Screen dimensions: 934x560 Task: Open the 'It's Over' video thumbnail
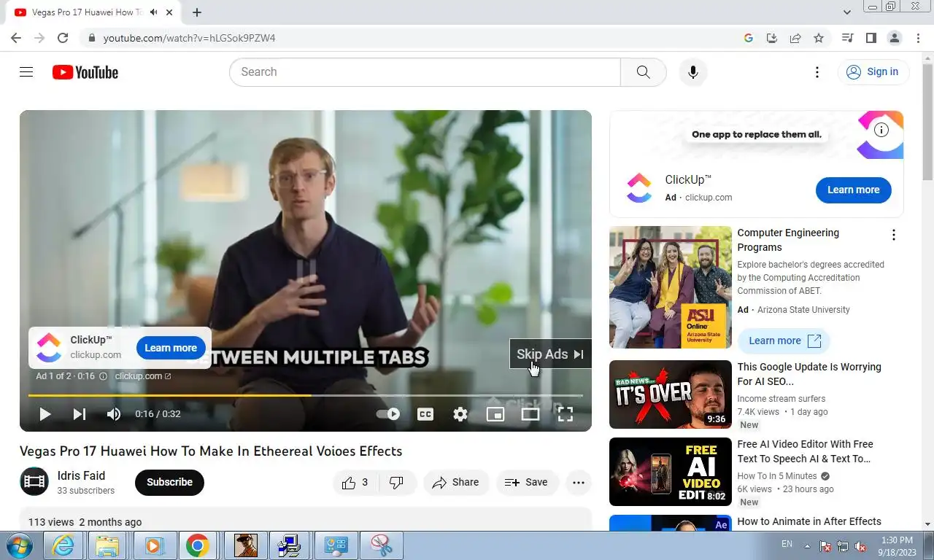click(x=671, y=394)
